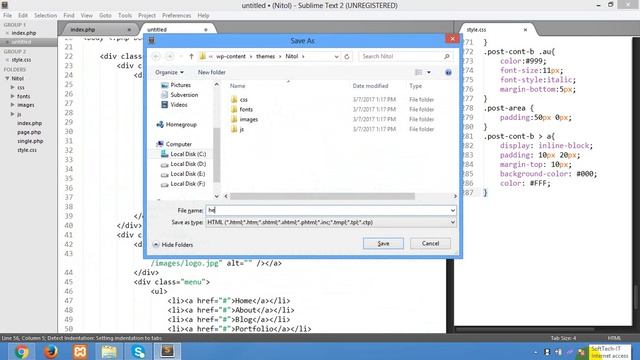The height and width of the screenshot is (360, 640).
Task: Open the Goto menu
Action: click(x=105, y=15)
